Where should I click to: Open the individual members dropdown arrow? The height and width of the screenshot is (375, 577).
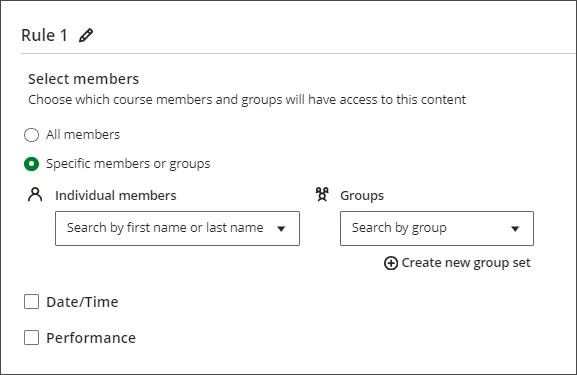(281, 229)
